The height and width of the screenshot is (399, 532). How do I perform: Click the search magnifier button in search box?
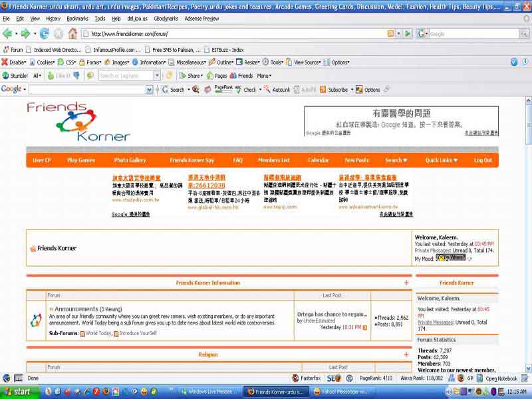click(x=525, y=34)
